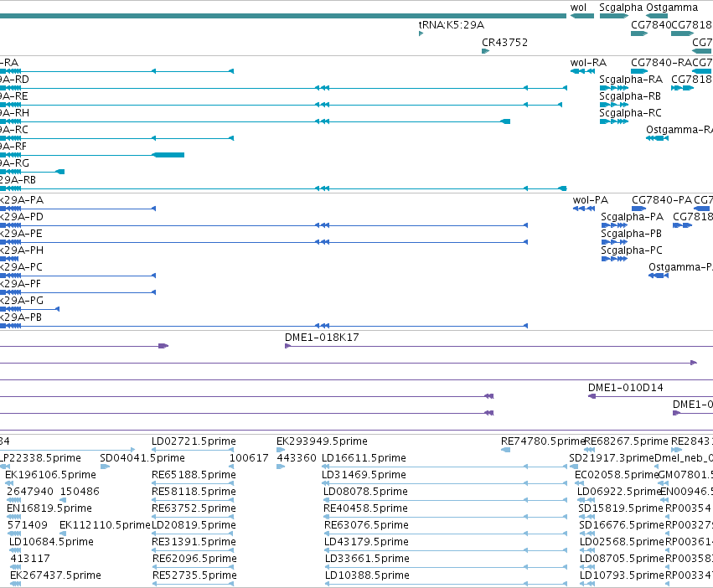Screen dimensions: 713x588
Task: Click EST SD21917.3prime
Action: click(612, 458)
